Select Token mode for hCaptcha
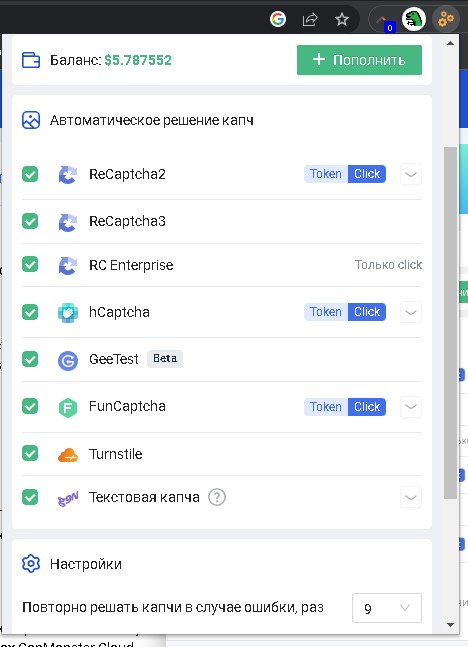 tap(326, 312)
